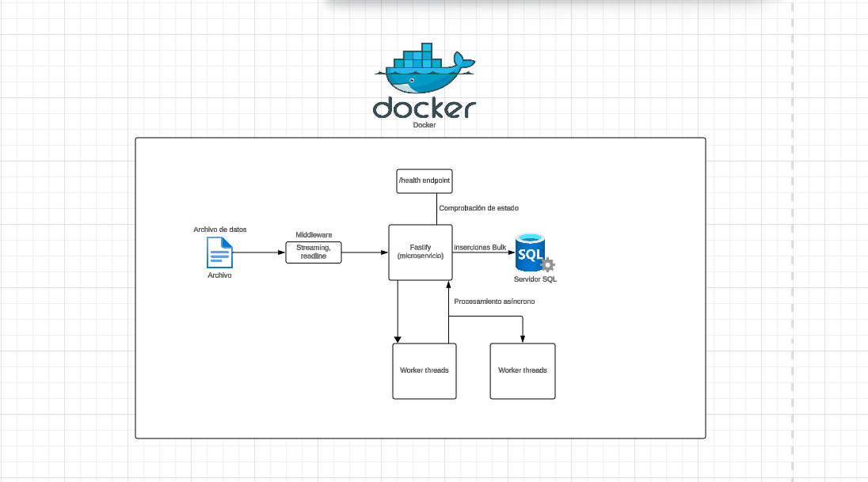The width and height of the screenshot is (868, 482).
Task: Click the blue Archivo file icon
Action: (220, 253)
